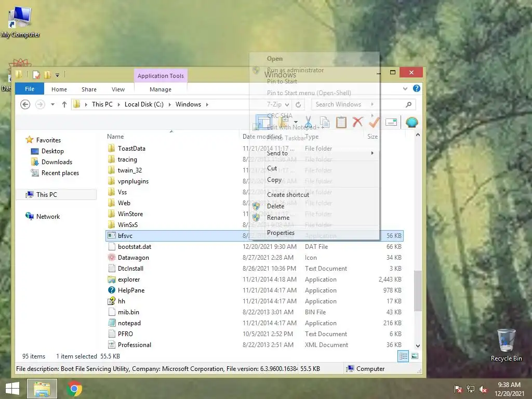The image size is (532, 399).
Task: Click This PC in the address bar
Action: point(102,104)
